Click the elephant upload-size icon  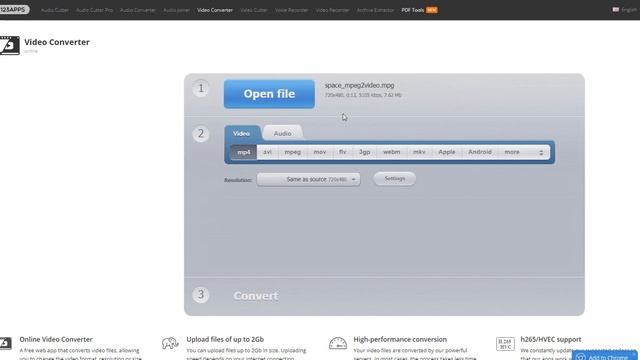coord(170,343)
